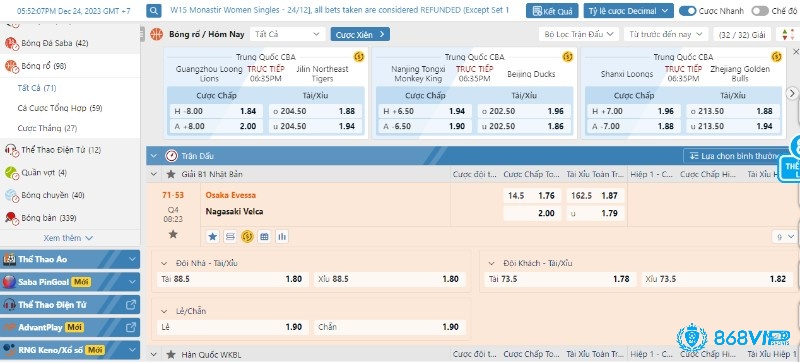Screen dimensions: 800x362
Task: Toggle the Cược Nhanh switch
Action: (x=687, y=11)
